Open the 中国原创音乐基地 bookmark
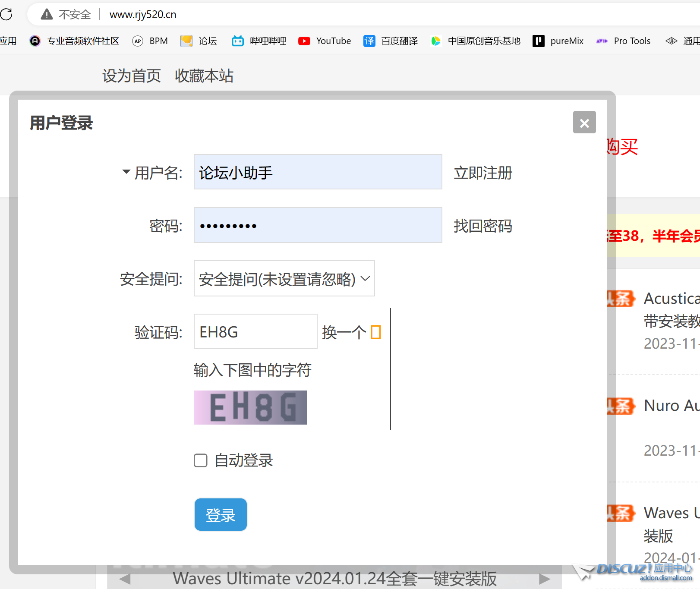Screen dimensions: 700x589 483,41
